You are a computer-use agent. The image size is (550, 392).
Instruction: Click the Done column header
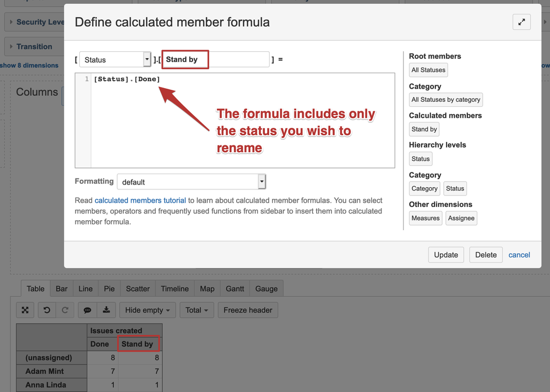tap(102, 344)
